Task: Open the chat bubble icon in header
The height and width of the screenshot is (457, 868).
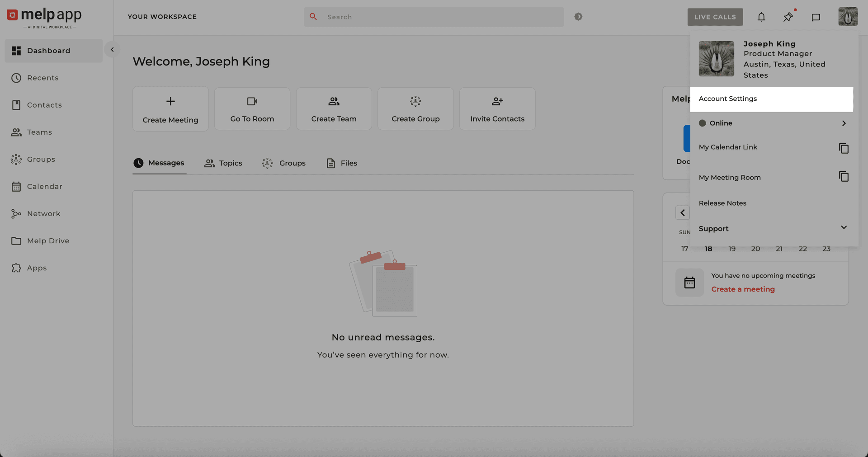Action: (816, 17)
